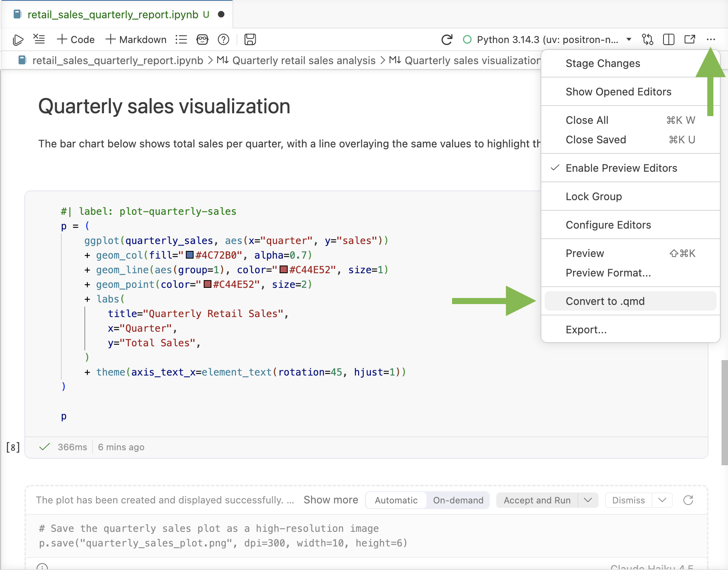
Task: Restart the kernel with the circular arrow icon
Action: click(447, 39)
